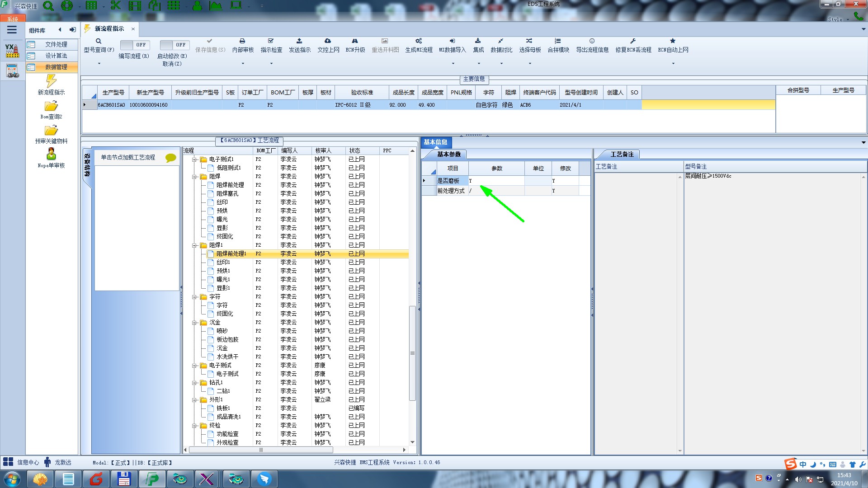Open 发送指示 toolbar icon
Image resolution: width=868 pixels, height=488 pixels.
299,41
